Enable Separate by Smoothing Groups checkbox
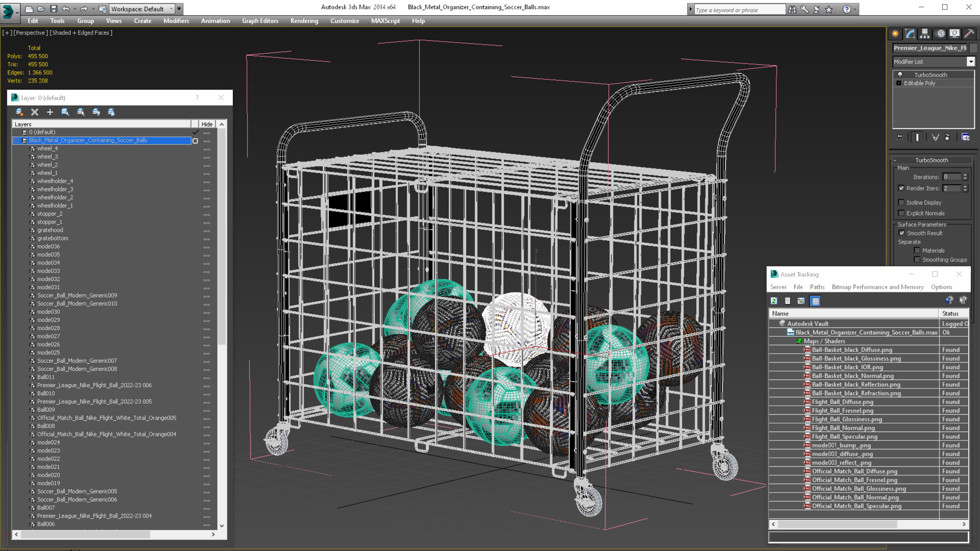The height and width of the screenshot is (551, 980). pyautogui.click(x=917, y=259)
